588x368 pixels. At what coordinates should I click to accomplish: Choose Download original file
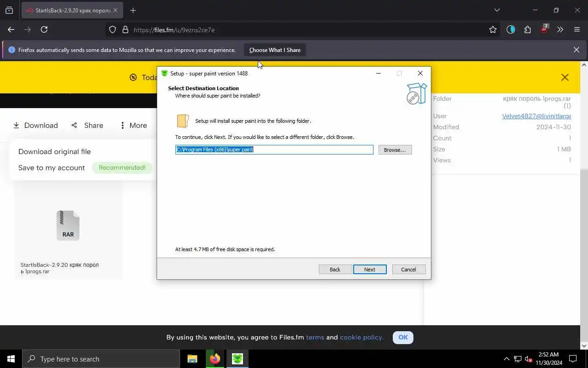pos(55,152)
